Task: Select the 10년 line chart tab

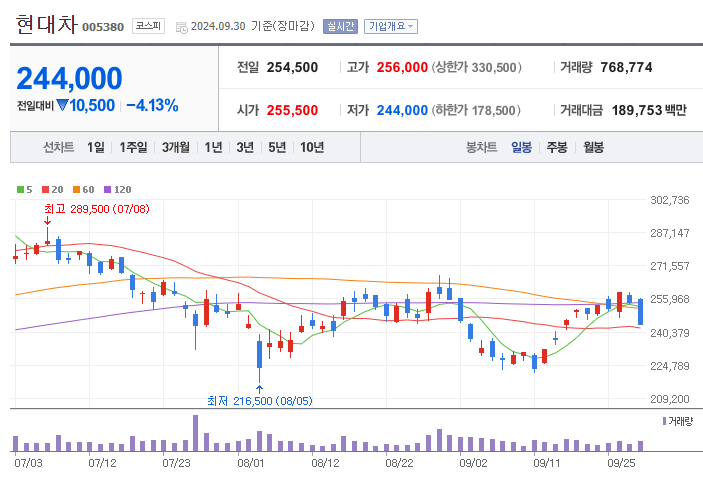Action: point(312,147)
